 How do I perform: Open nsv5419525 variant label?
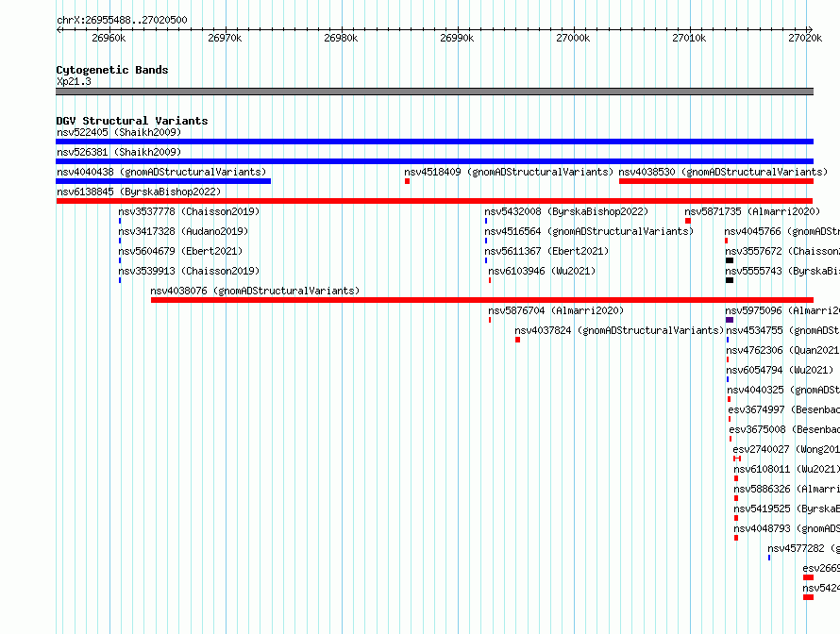click(x=787, y=509)
